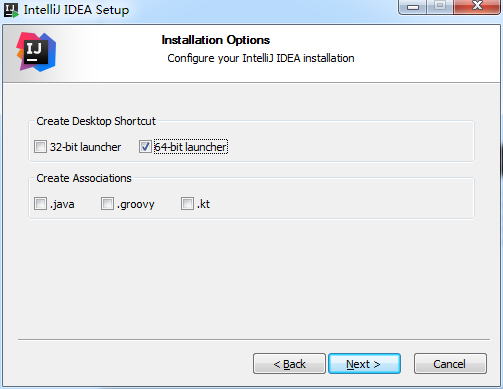
Task: Abort setup using the Cancel button
Action: (450, 364)
